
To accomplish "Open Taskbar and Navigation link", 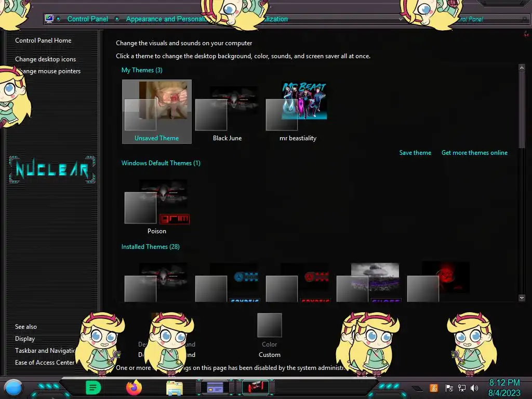I will point(45,351).
